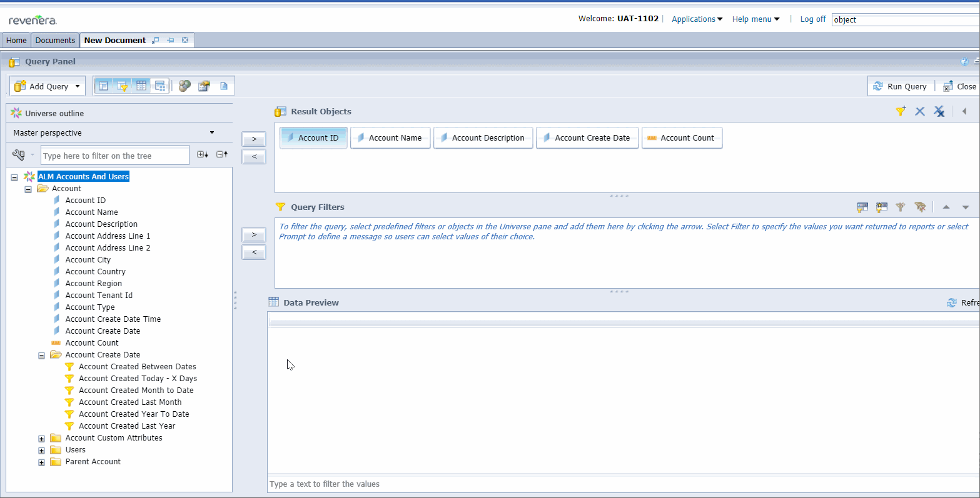
Task: Select Account City tree item
Action: click(x=88, y=259)
